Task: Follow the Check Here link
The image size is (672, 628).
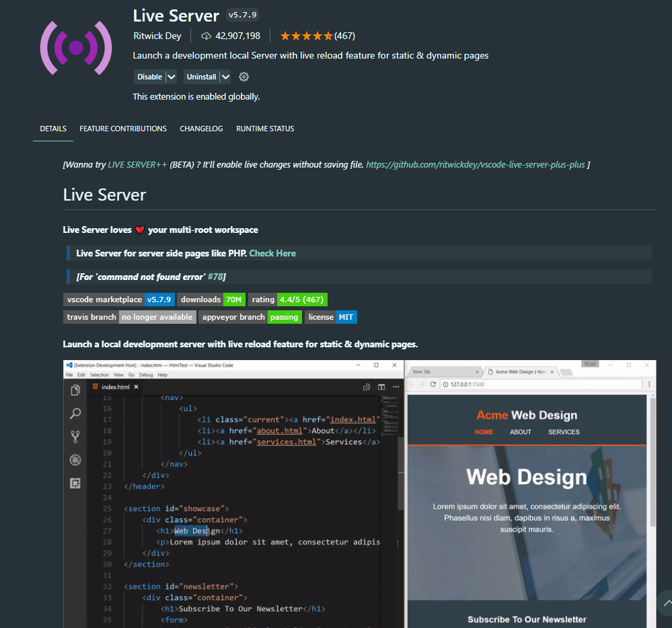Action: coord(272,254)
